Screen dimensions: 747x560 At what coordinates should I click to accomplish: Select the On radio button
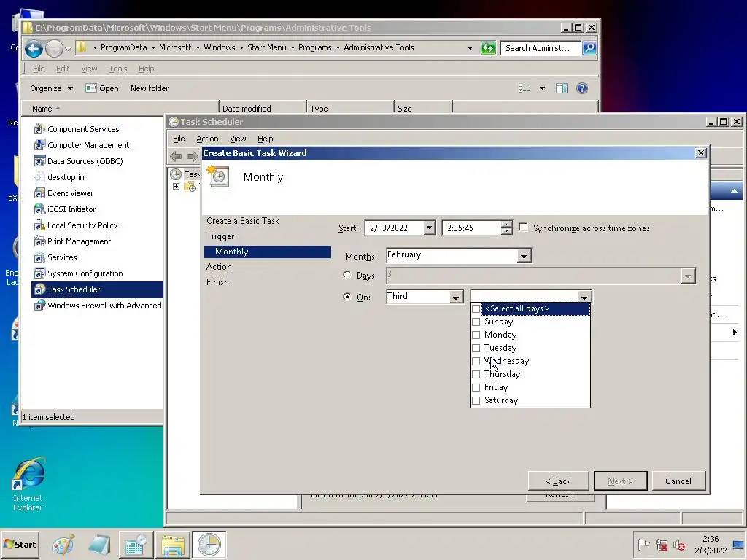click(x=347, y=297)
